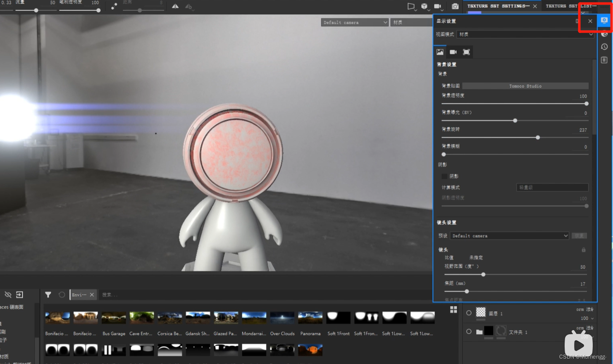Open the 视图模式 dropdown
This screenshot has width=613, height=364.
pos(525,34)
